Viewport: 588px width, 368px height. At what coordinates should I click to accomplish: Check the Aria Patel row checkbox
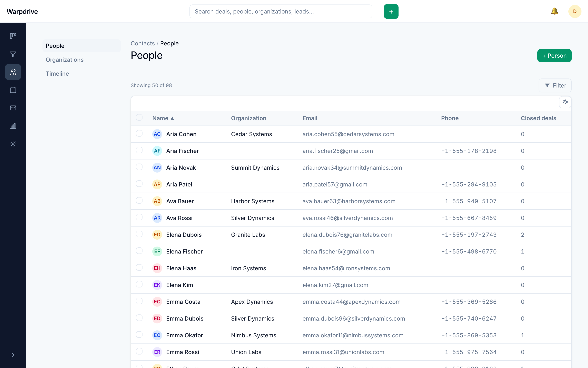(139, 184)
